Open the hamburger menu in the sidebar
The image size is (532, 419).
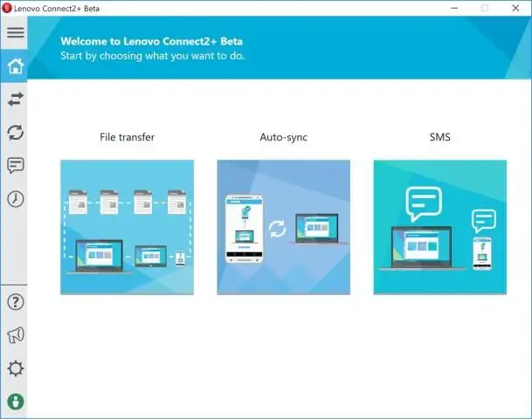[x=15, y=32]
